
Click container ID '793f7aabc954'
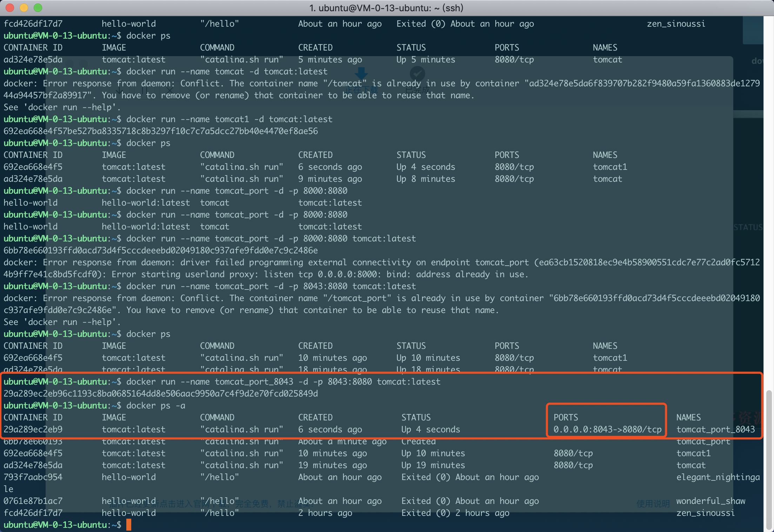33,477
